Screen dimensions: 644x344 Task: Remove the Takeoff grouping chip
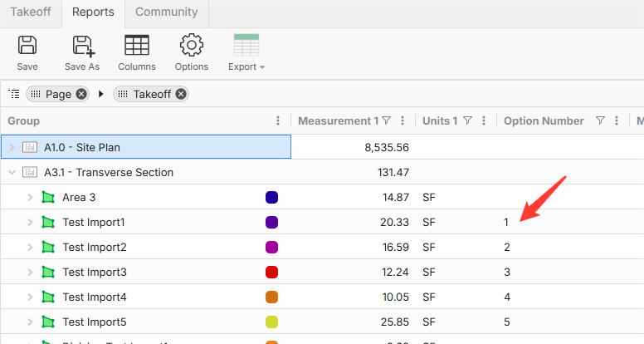(x=181, y=94)
